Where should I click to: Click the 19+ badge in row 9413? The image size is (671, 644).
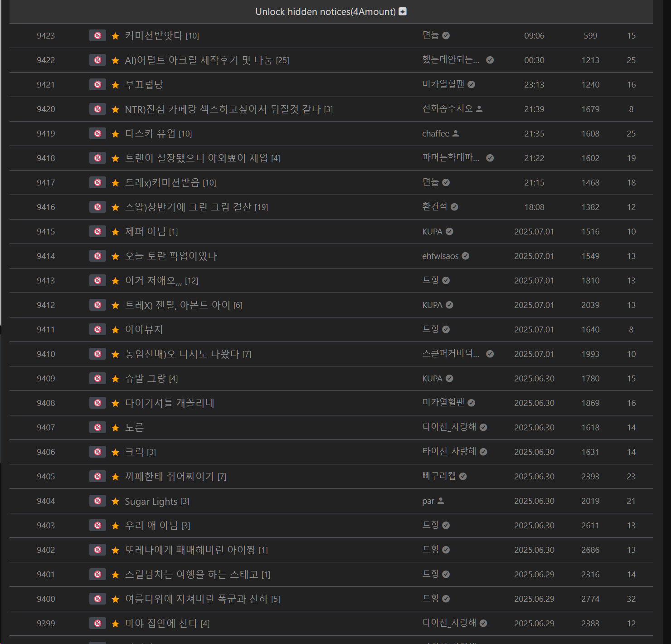(97, 280)
